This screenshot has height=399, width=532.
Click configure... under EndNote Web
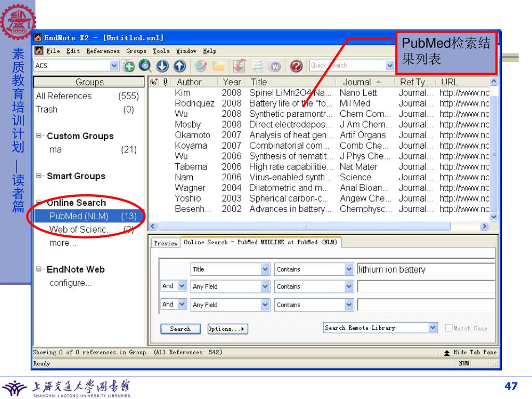point(70,283)
